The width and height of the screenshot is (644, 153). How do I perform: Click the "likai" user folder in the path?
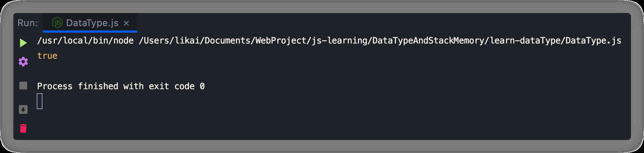[x=187, y=41]
